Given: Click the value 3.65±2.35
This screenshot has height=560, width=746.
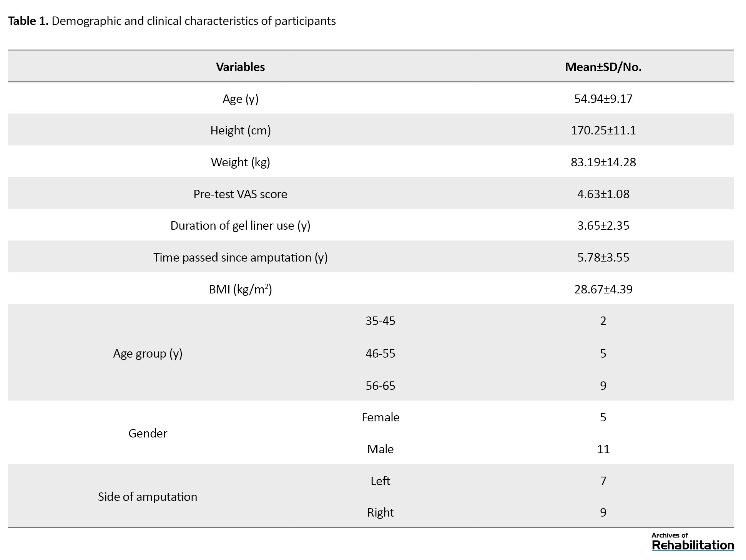Looking at the screenshot, I should pyautogui.click(x=603, y=225).
